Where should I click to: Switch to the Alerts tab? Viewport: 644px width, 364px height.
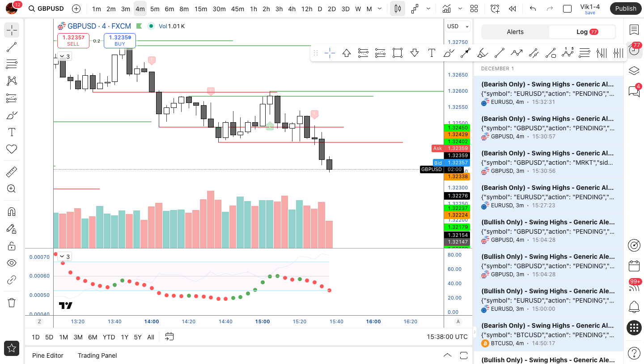pos(515,32)
